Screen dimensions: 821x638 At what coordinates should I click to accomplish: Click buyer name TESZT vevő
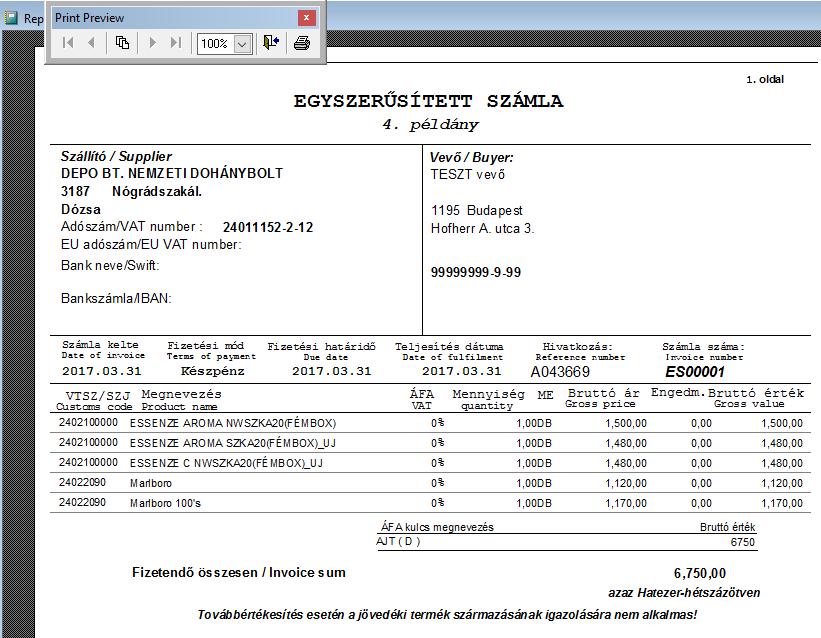coord(468,174)
